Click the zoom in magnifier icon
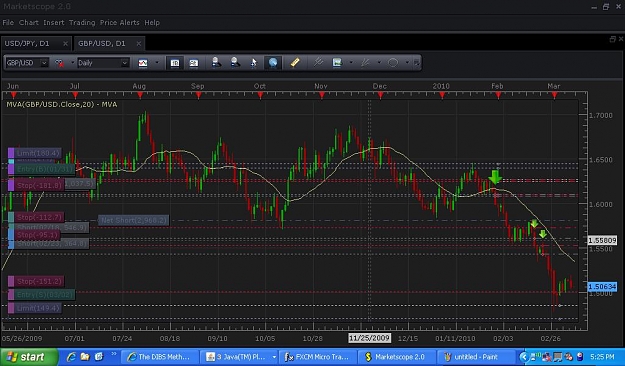The width and height of the screenshot is (625, 366). [216, 62]
